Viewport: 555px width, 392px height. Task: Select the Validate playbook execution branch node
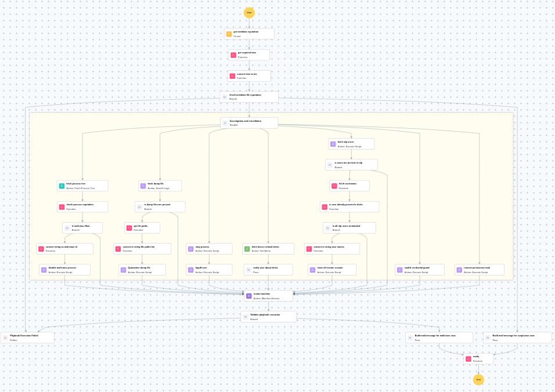[x=269, y=317]
